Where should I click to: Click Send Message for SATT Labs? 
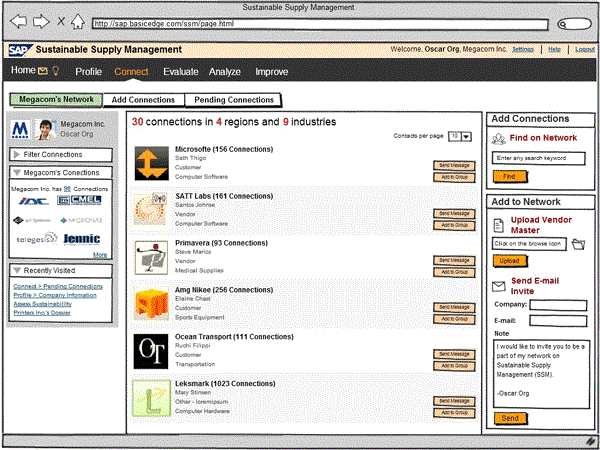(454, 213)
